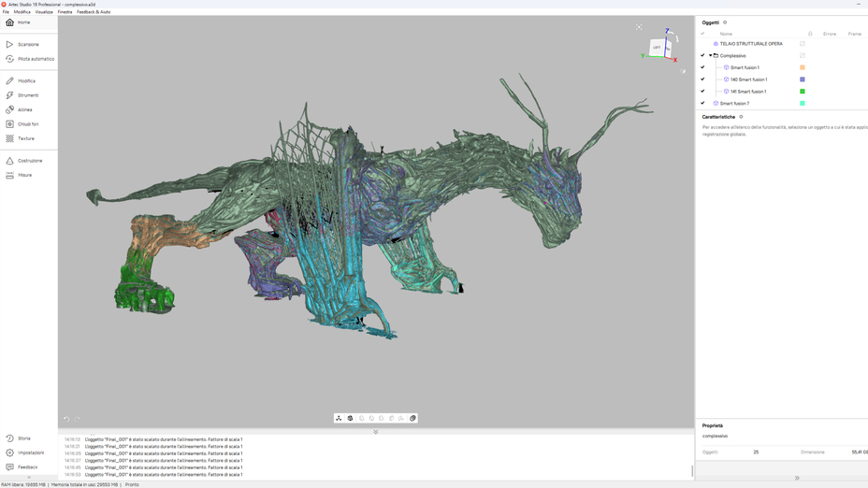Open the Chiudi fori tool
868x488 pixels.
(x=28, y=124)
